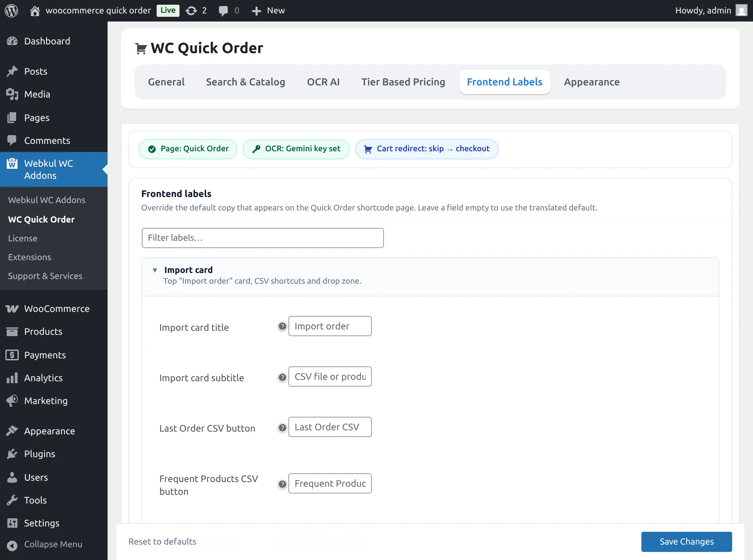This screenshot has width=753, height=560.
Task: Open the Search & Catalog tab
Action: (245, 82)
